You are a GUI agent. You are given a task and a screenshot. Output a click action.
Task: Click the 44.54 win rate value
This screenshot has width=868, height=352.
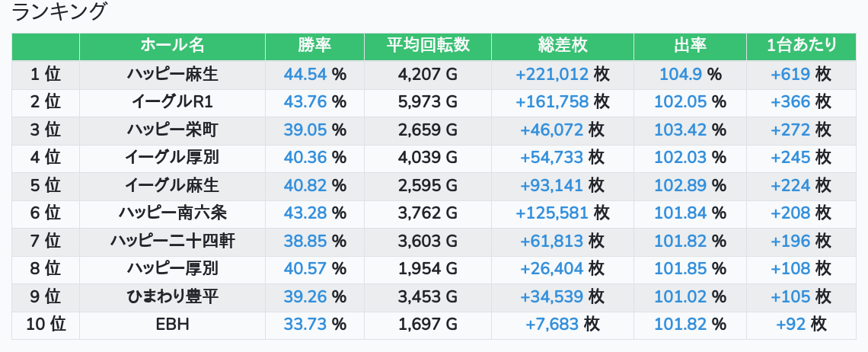305,75
